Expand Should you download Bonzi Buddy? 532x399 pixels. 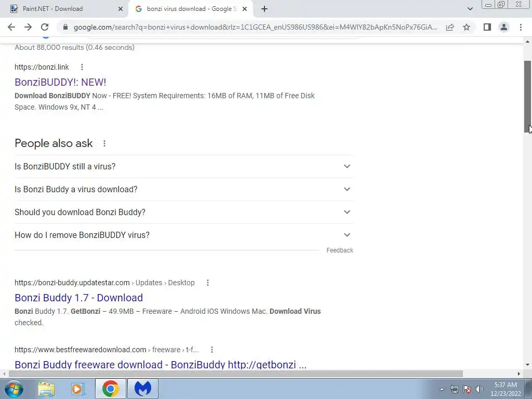183,212
